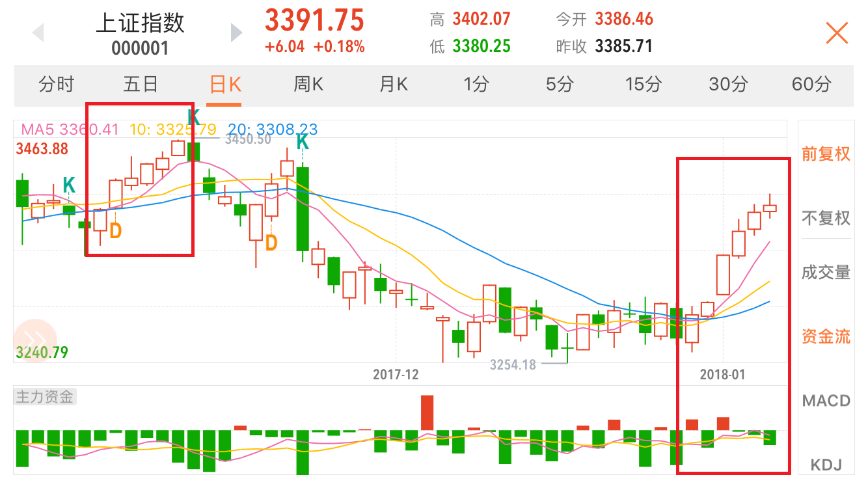Click the tallest red capital-flow bar
The height and width of the screenshot is (488, 868).
[427, 413]
